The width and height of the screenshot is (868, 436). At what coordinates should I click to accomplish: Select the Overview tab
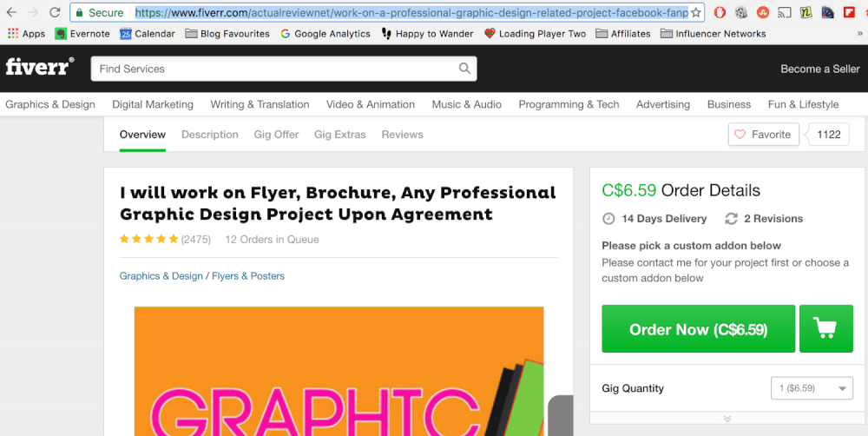pyautogui.click(x=142, y=135)
